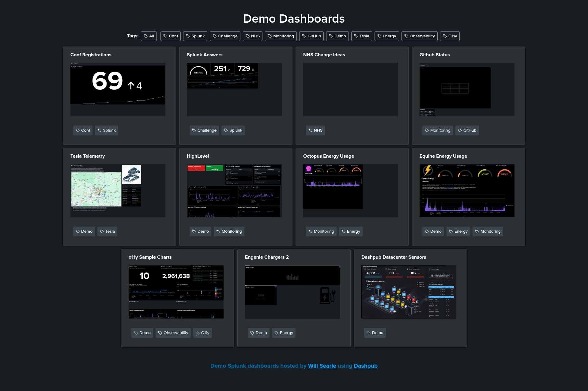Click the GitHub tag under Github Status
588x391 pixels.
click(x=467, y=130)
